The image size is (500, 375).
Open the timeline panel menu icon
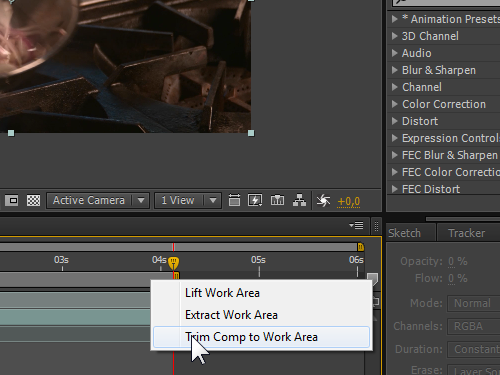[356, 226]
